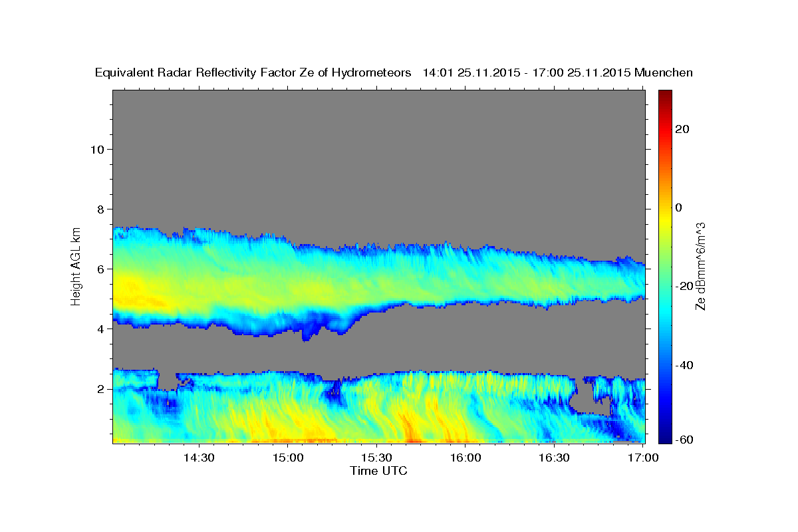Click the '6' height tick label
Image resolution: width=798 pixels, height=532 pixels.
pyautogui.click(x=100, y=269)
